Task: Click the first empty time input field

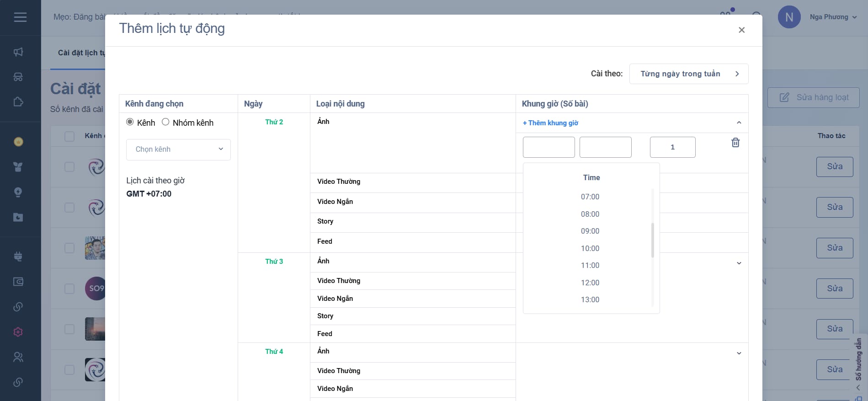Action: pyautogui.click(x=548, y=147)
